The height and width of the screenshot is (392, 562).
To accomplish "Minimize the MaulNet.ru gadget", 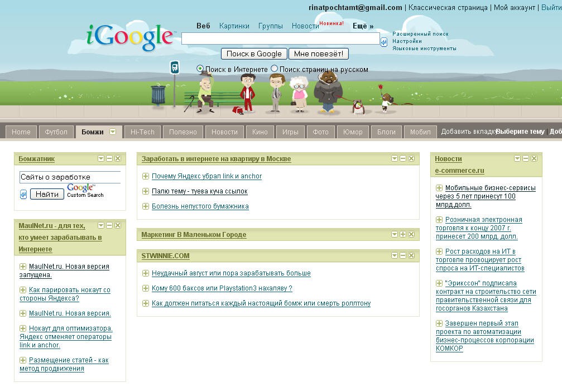I will click(109, 225).
